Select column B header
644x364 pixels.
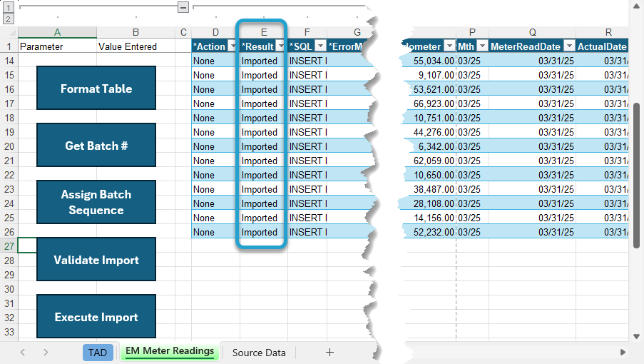coord(136,32)
